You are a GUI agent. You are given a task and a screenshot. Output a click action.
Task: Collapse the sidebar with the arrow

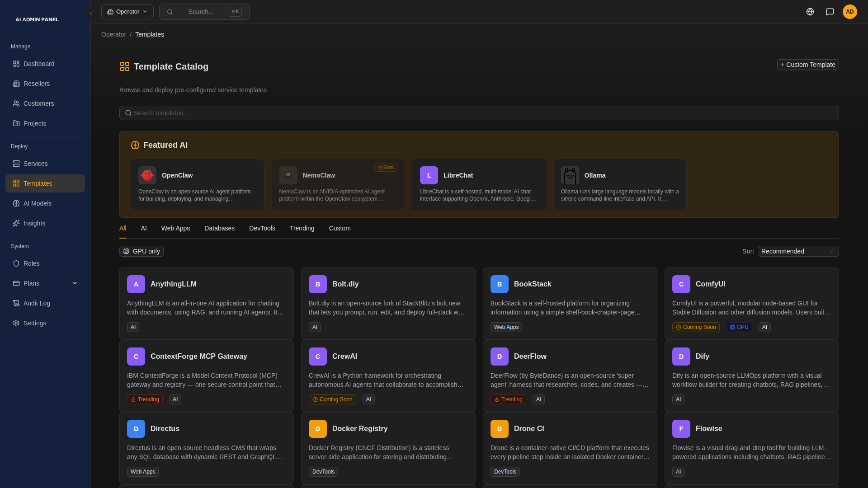91,14
